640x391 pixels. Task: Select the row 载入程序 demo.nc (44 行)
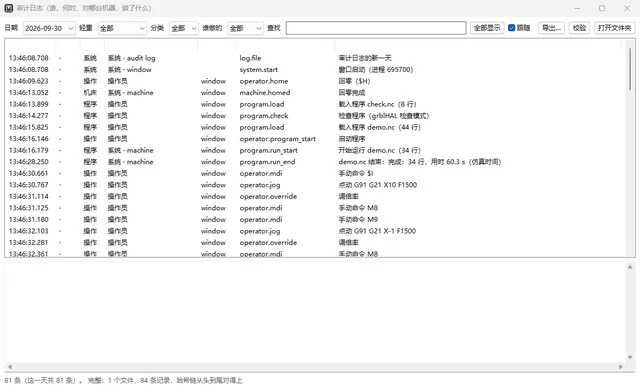point(314,127)
